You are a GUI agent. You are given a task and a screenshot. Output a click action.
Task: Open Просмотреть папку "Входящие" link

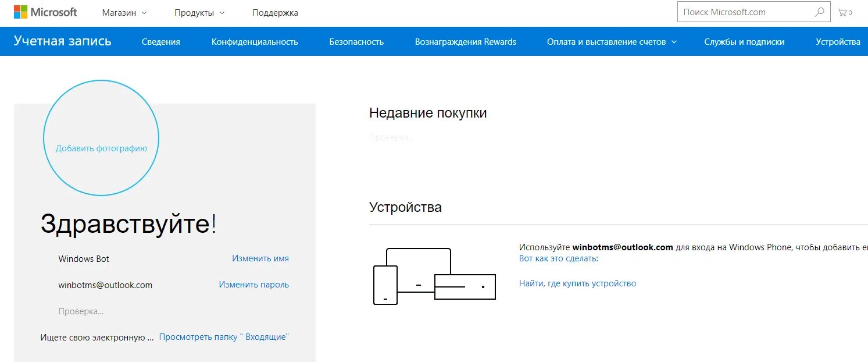[224, 337]
